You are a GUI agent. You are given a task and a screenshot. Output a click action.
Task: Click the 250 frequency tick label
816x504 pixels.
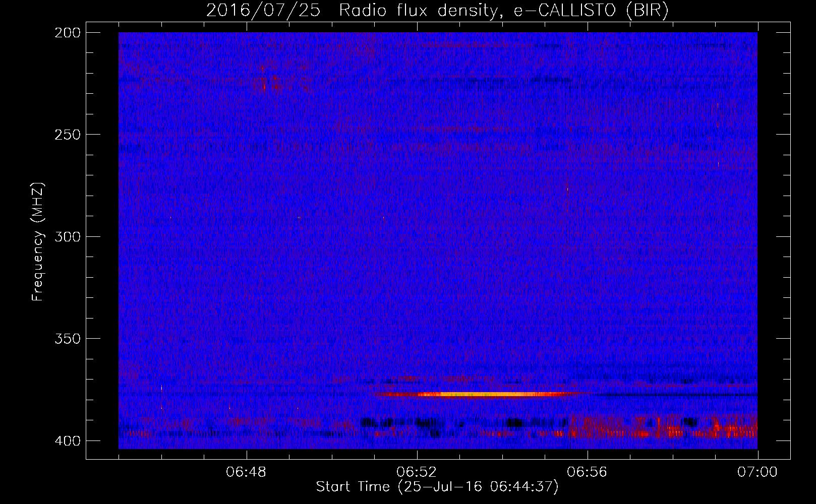(x=67, y=135)
